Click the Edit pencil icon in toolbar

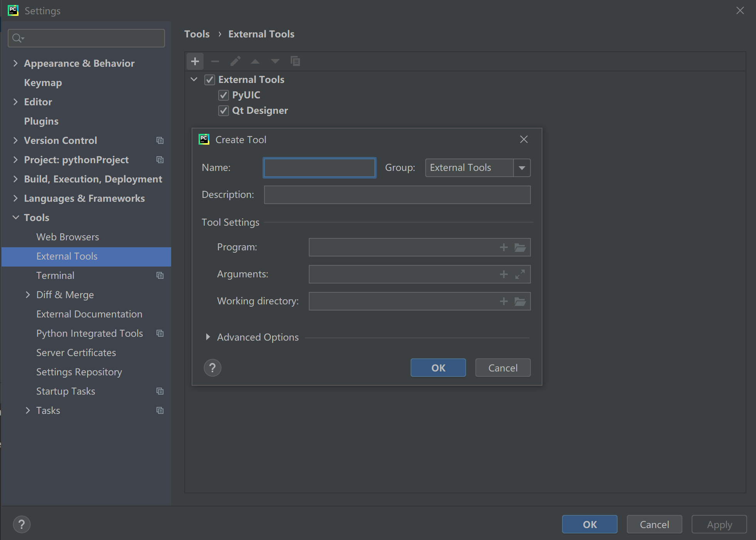pyautogui.click(x=235, y=61)
